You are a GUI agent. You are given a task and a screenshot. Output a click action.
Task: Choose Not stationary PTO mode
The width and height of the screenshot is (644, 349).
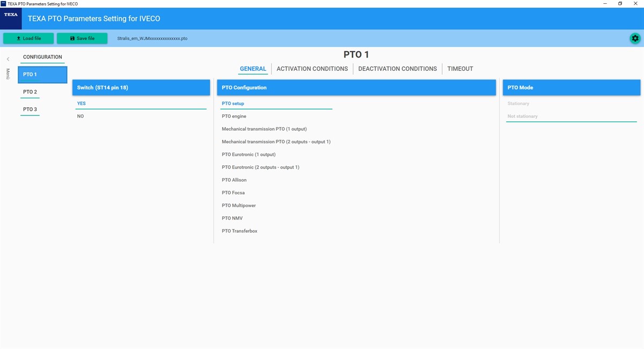[x=572, y=116]
